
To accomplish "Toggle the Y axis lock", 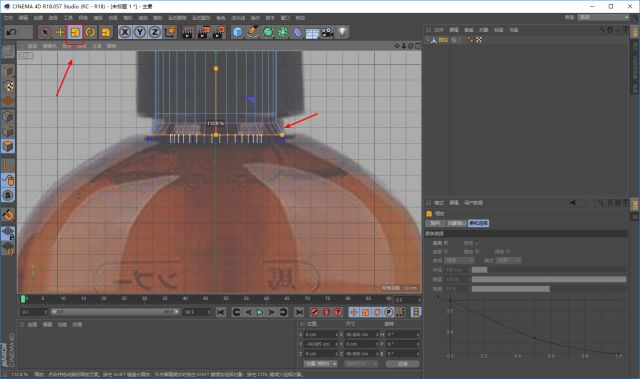I will pyautogui.click(x=140, y=32).
